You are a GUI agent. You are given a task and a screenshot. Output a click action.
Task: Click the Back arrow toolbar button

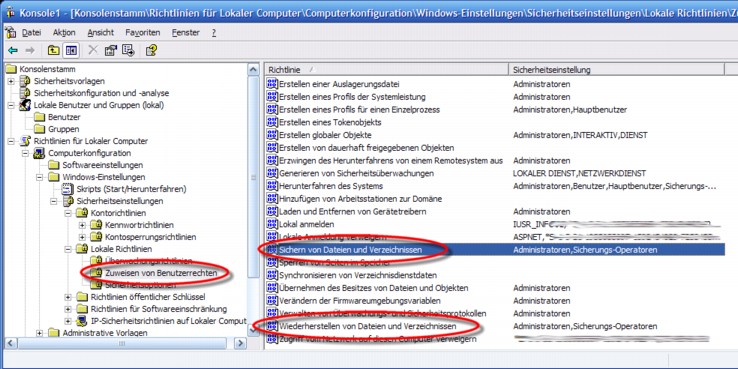(13, 50)
